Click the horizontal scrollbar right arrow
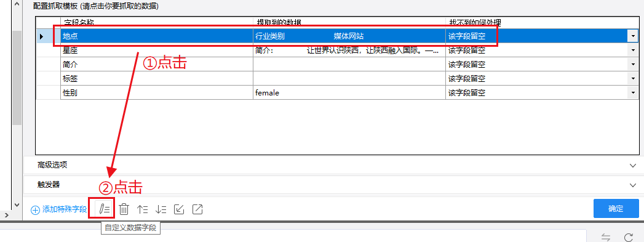The width and height of the screenshot is (644, 242). (6, 215)
